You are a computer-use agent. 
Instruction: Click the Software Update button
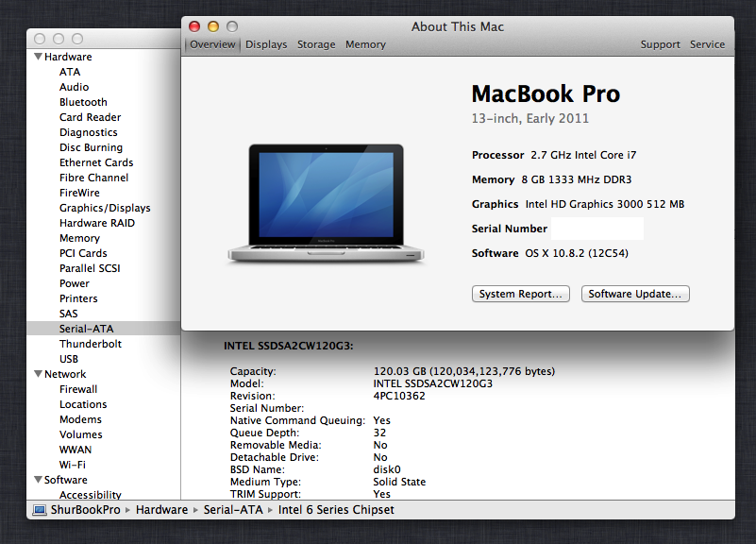tap(635, 294)
